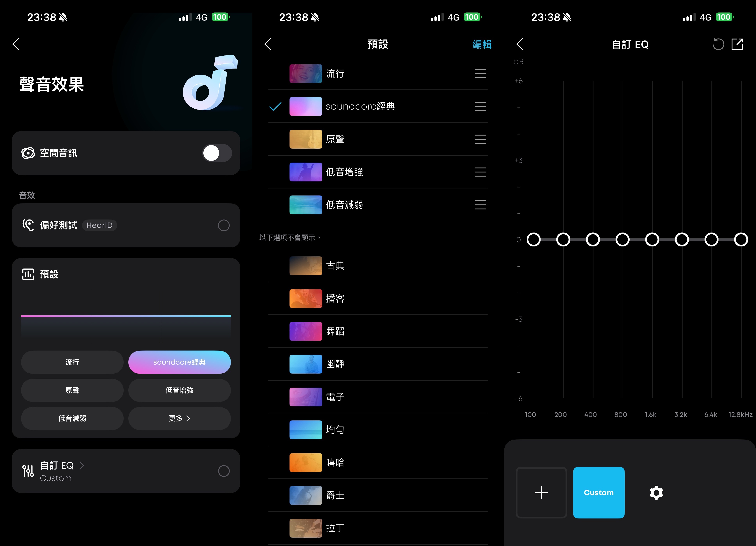Screen dimensions: 756x546
Task: Expand more presets with 更多 button
Action: pos(179,418)
